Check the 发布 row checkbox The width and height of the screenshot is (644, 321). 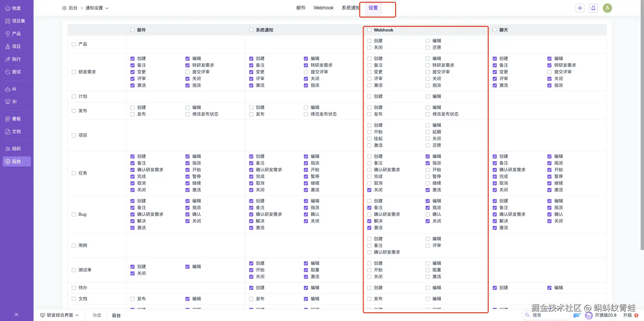74,111
